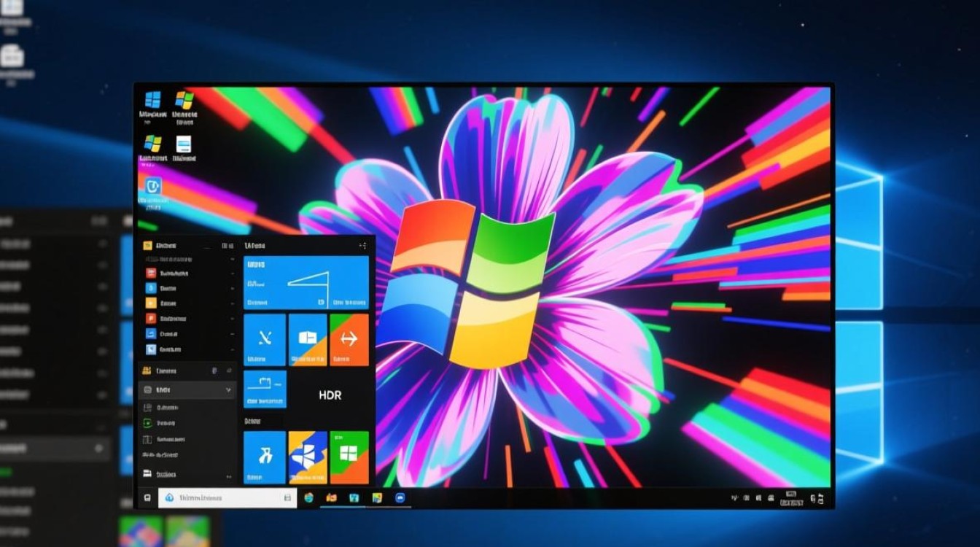
Task: Expand the first app list entry
Action: [227, 260]
